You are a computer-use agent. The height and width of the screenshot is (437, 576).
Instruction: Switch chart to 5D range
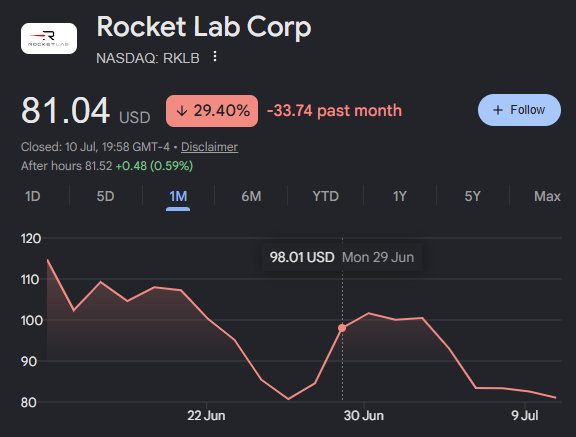(x=105, y=196)
